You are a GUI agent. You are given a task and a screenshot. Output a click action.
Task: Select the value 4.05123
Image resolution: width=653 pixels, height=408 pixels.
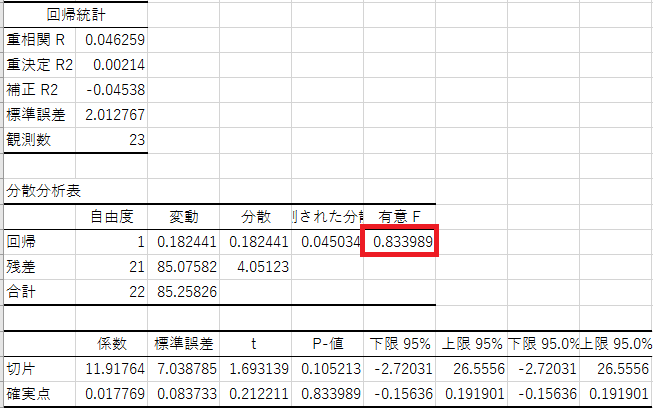256,267
